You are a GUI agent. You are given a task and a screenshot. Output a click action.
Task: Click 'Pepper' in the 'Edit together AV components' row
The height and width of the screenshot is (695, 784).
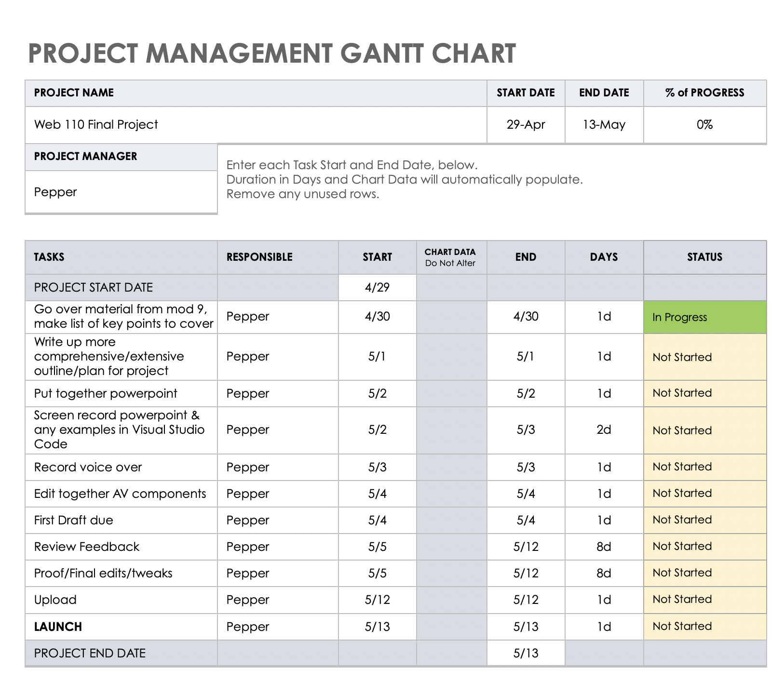coord(278,494)
